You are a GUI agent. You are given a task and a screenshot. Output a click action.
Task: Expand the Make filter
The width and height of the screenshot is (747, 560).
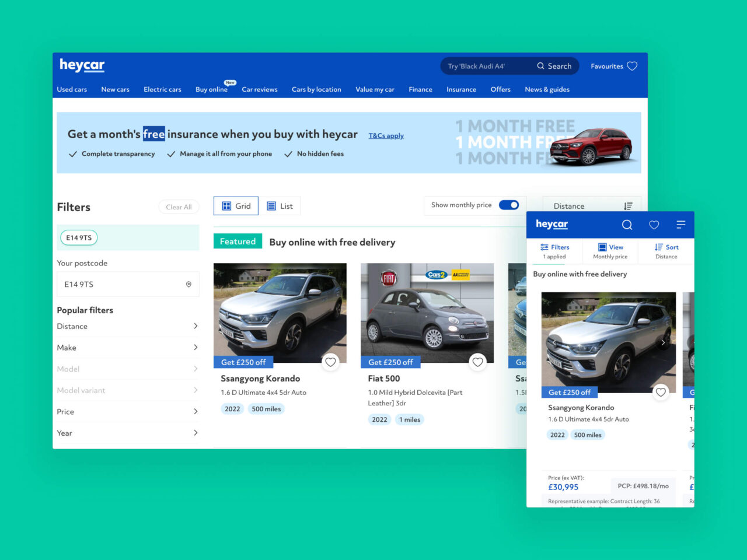point(127,348)
